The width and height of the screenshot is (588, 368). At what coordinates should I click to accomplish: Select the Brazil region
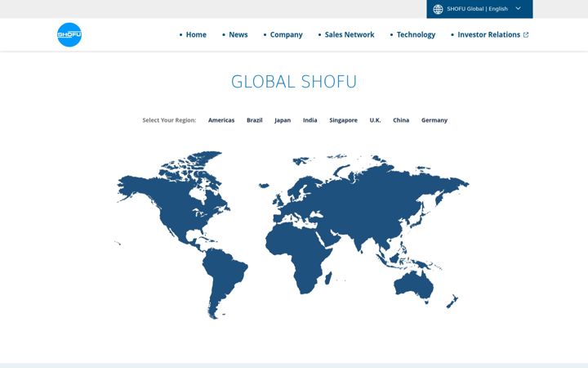point(255,120)
